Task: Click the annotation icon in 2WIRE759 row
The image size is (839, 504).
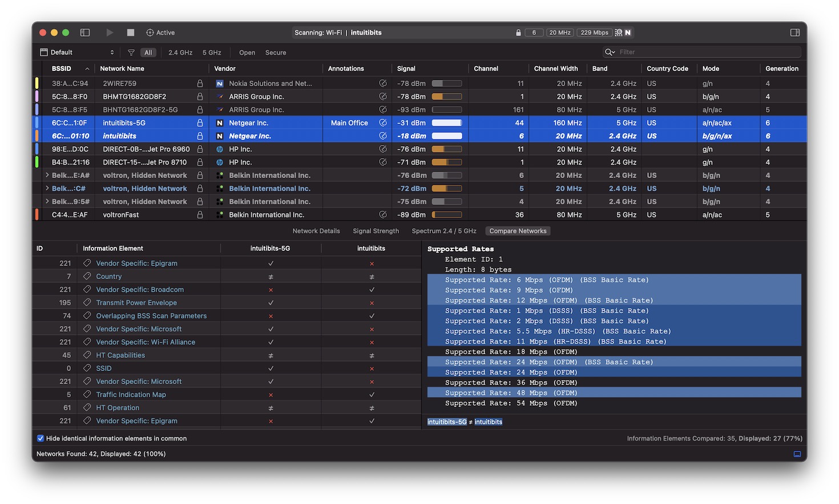Action: (x=383, y=83)
